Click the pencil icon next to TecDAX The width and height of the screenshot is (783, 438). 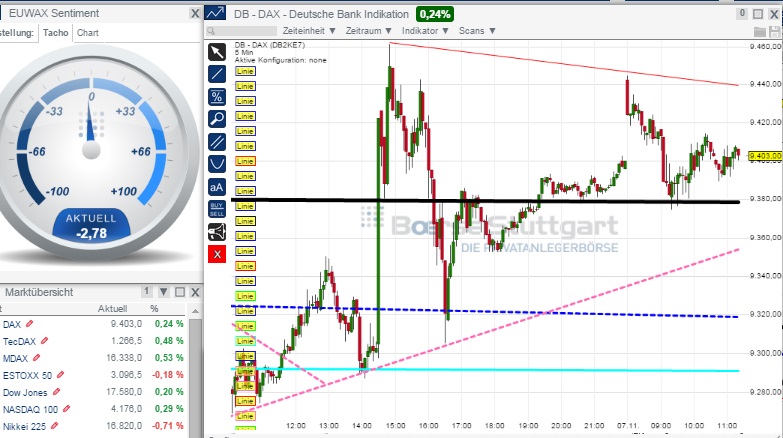[x=44, y=341]
